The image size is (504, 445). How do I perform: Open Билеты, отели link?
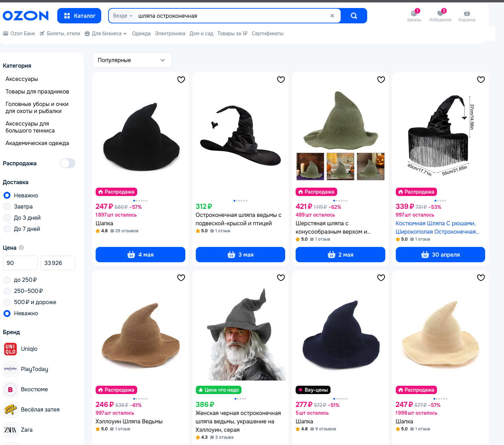coord(60,33)
